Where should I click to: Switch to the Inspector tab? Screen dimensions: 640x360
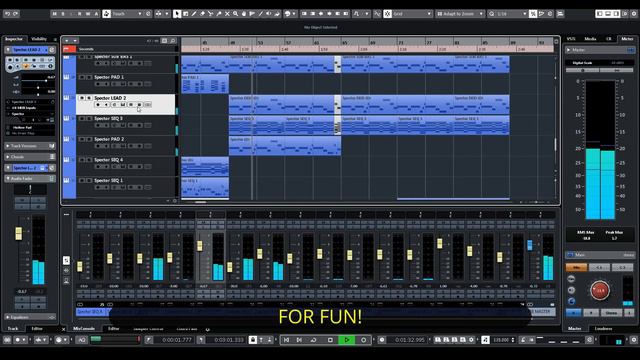(14, 39)
